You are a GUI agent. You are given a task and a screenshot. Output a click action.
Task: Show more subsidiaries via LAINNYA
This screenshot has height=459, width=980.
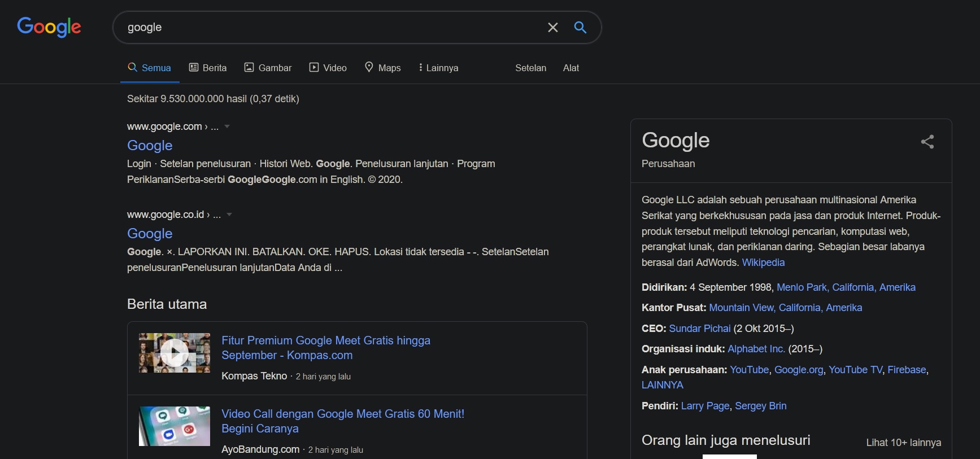coord(663,385)
